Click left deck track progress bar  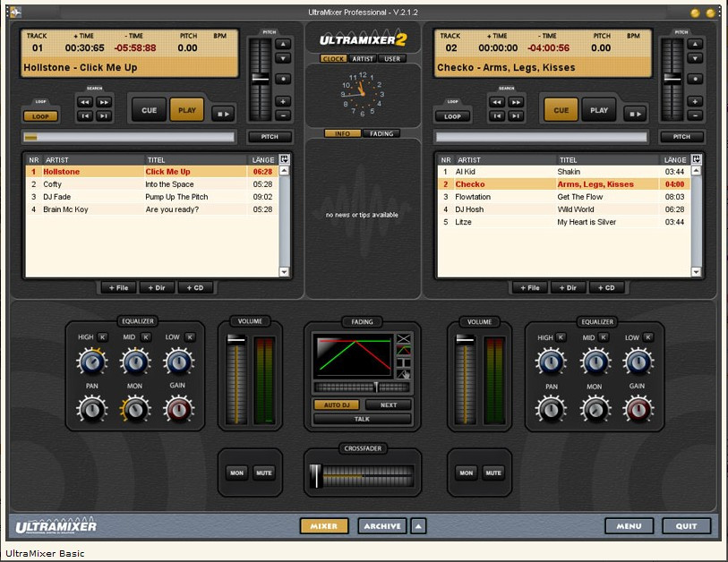129,137
